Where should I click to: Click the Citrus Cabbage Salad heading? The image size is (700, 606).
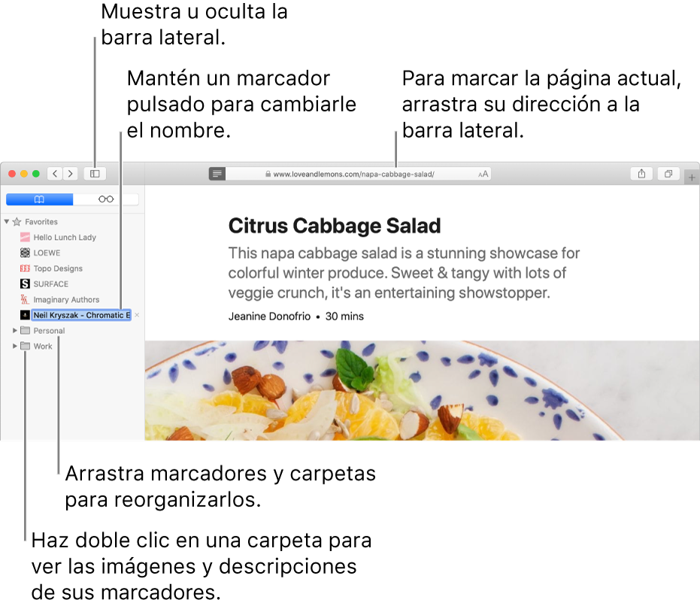(335, 226)
